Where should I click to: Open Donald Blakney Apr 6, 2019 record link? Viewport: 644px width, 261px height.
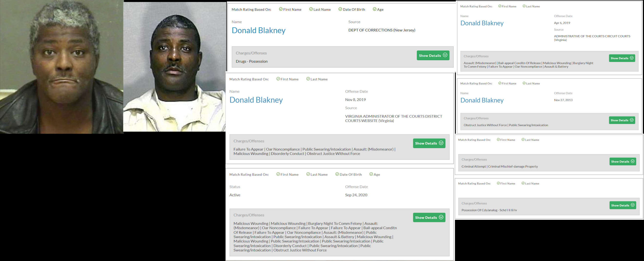coord(482,23)
